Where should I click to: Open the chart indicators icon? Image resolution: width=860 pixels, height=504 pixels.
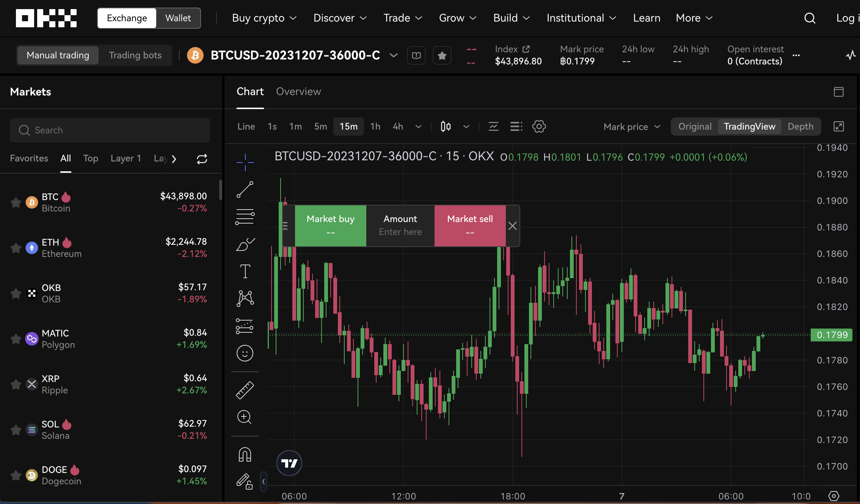[x=493, y=127]
